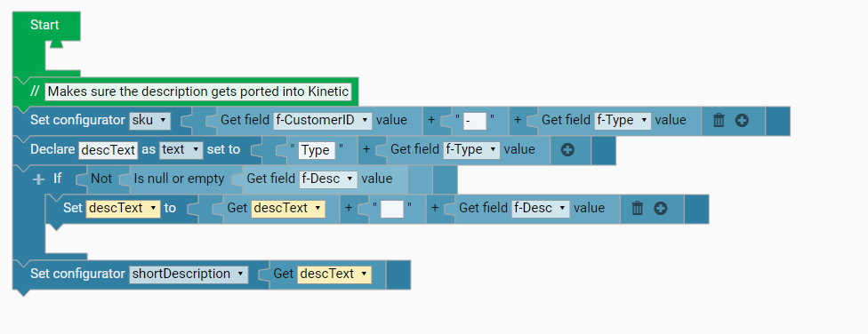Open f-Desc dropdown in If condition
Image resolution: width=868 pixels, height=334 pixels.
328,179
